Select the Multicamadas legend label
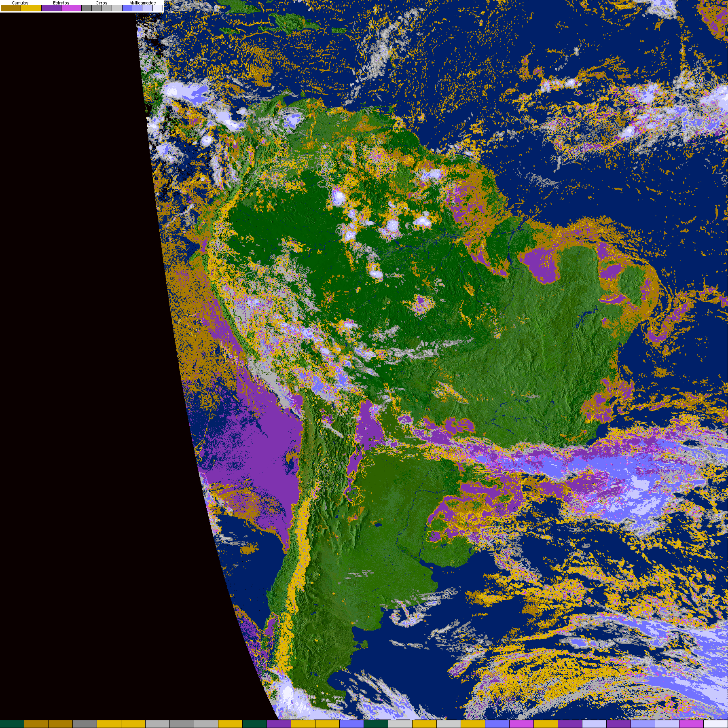728x728 pixels. click(142, 3)
